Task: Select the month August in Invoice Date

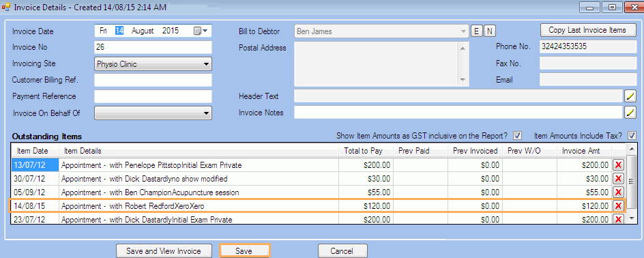Action: [143, 31]
